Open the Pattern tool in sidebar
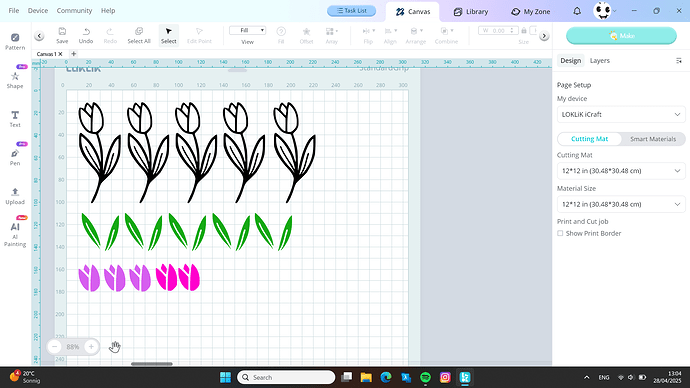 click(15, 41)
